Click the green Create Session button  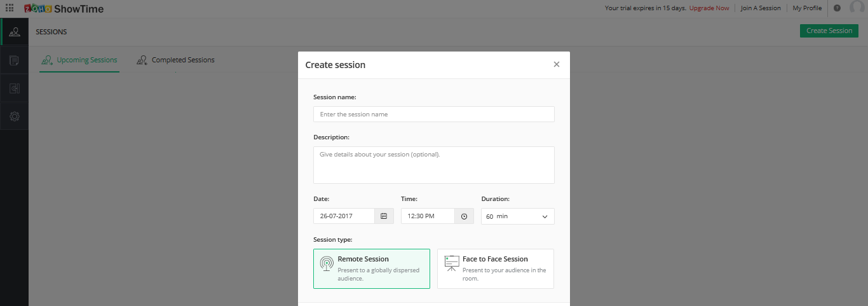[829, 31]
